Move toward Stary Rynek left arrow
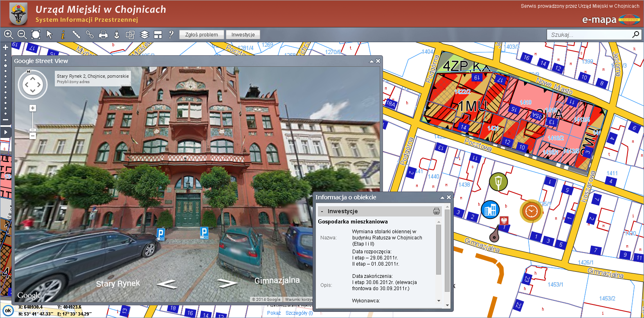This screenshot has height=318, width=644. 167,284
